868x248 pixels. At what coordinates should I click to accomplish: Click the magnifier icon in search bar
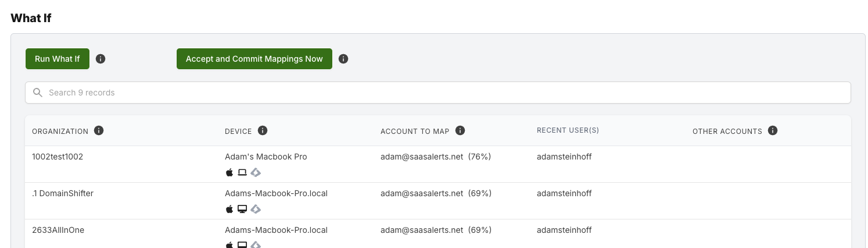coord(38,93)
